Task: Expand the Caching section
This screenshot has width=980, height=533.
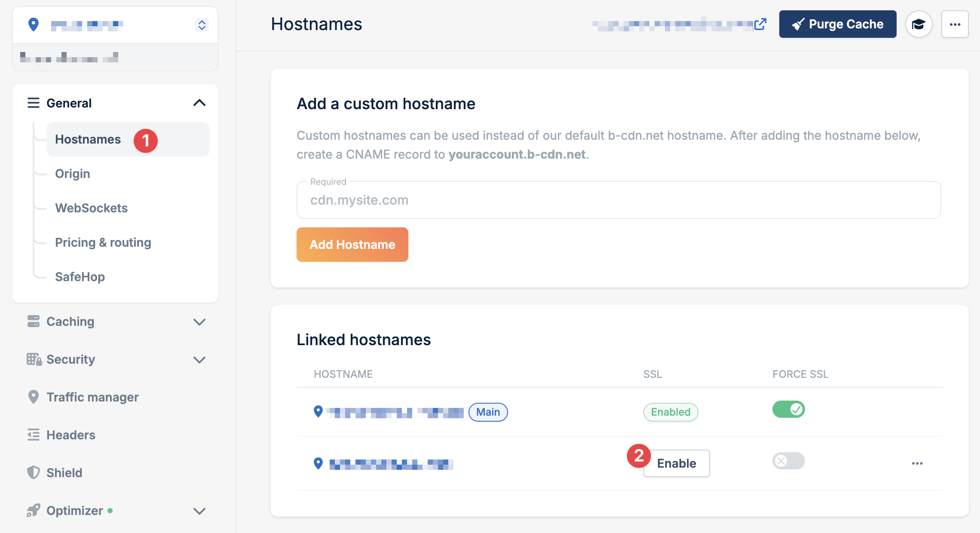Action: [x=199, y=322]
